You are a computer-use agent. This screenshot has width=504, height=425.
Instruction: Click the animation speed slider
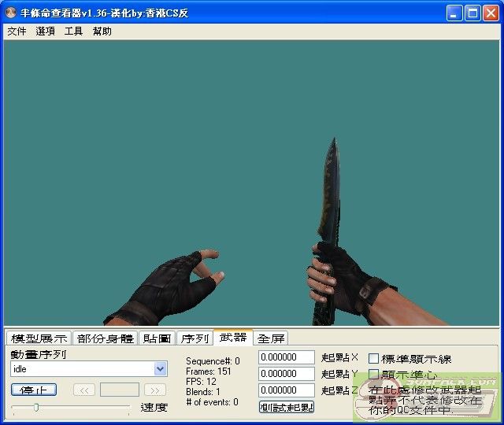point(71,407)
